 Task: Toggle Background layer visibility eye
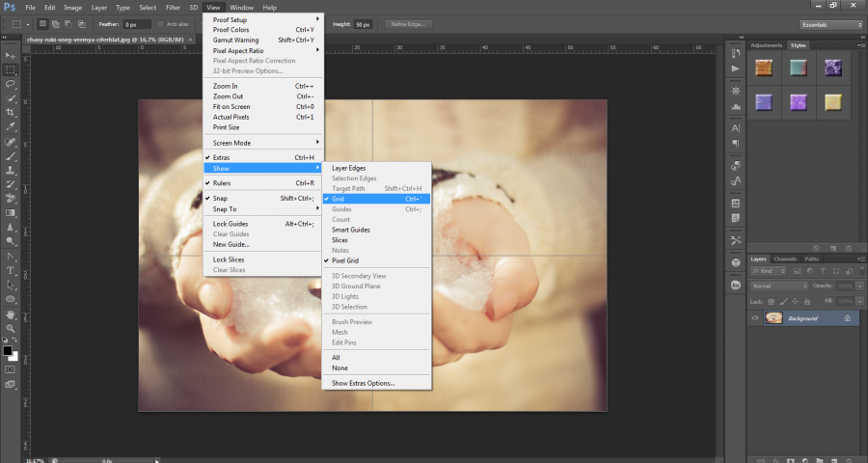click(755, 317)
